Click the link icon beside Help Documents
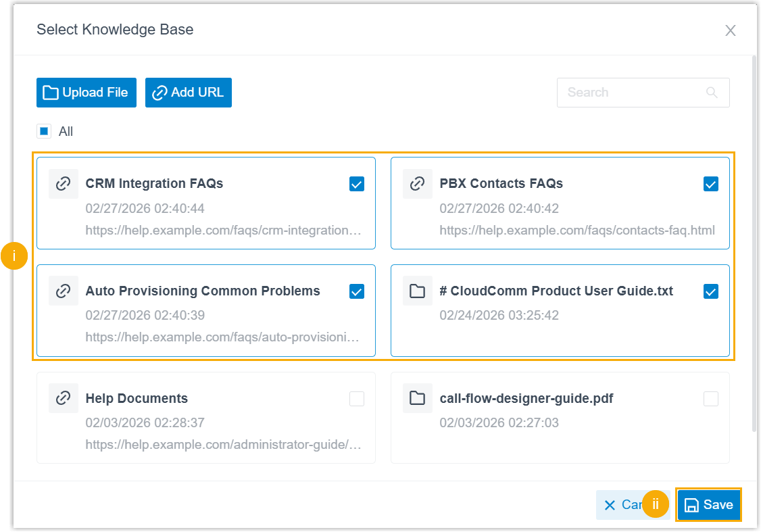The width and height of the screenshot is (761, 532). 64,399
